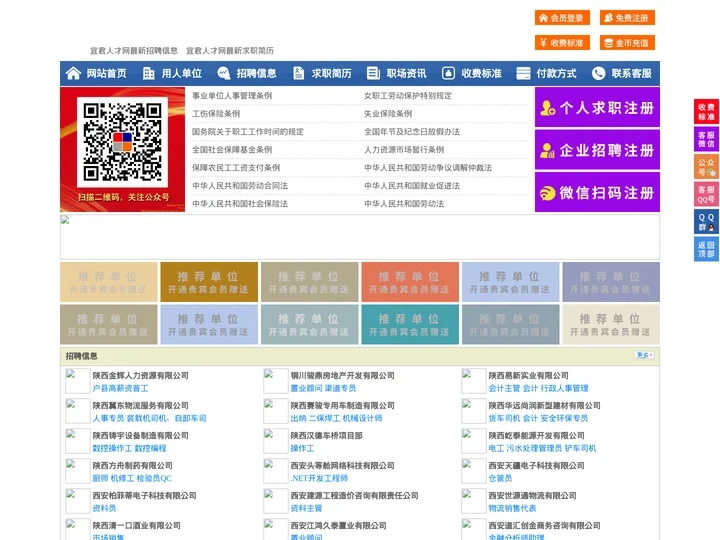Open 保障农民工工资支付条例 link

coord(236,168)
